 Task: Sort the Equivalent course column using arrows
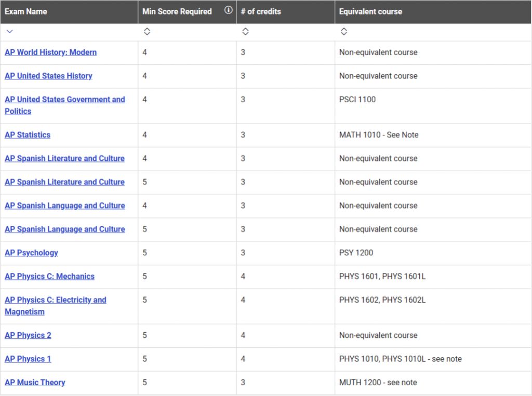[x=343, y=32]
